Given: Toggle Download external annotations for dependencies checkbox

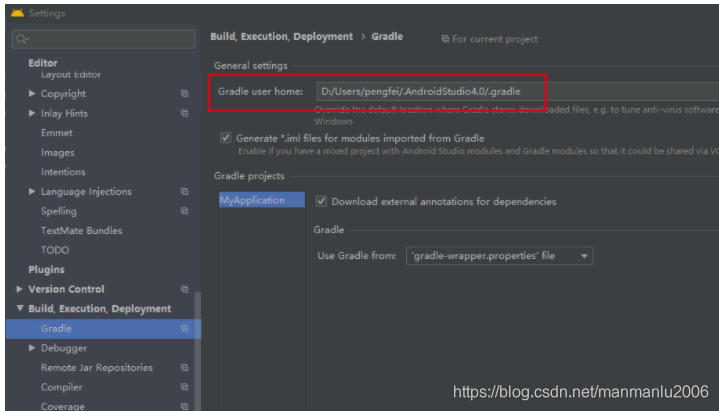Looking at the screenshot, I should [321, 201].
